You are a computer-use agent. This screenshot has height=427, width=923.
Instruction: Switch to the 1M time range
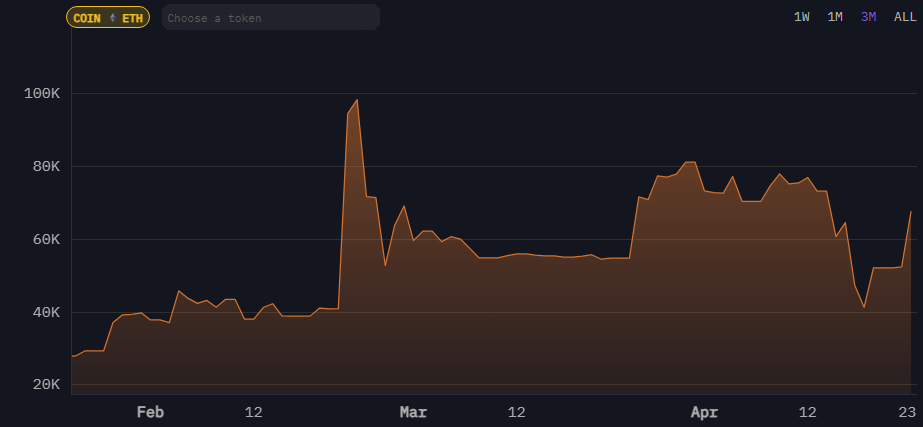[x=835, y=17]
